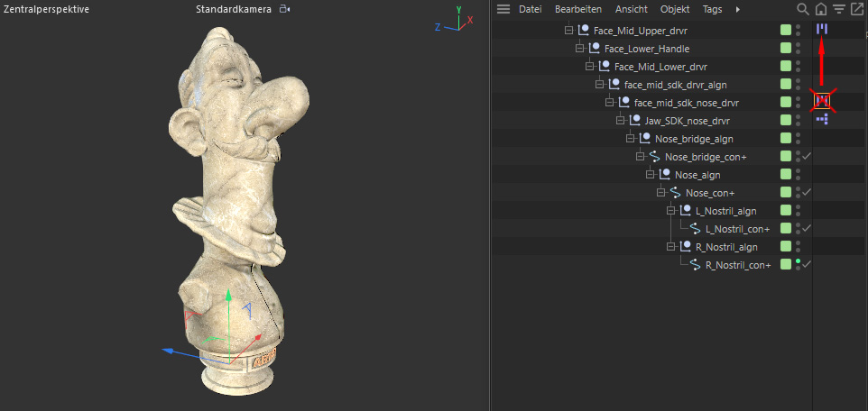
Task: Click the spline icon of L_Nostril_con+
Action: click(696, 228)
